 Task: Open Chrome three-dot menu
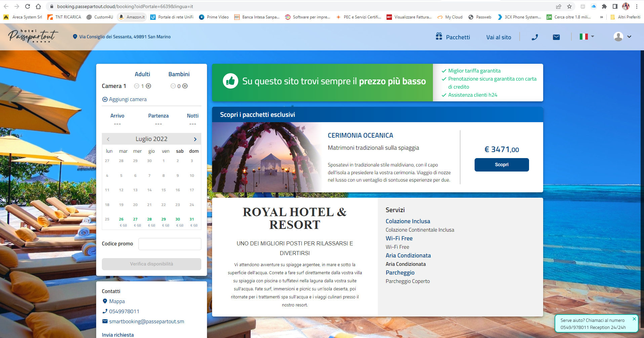(637, 6)
